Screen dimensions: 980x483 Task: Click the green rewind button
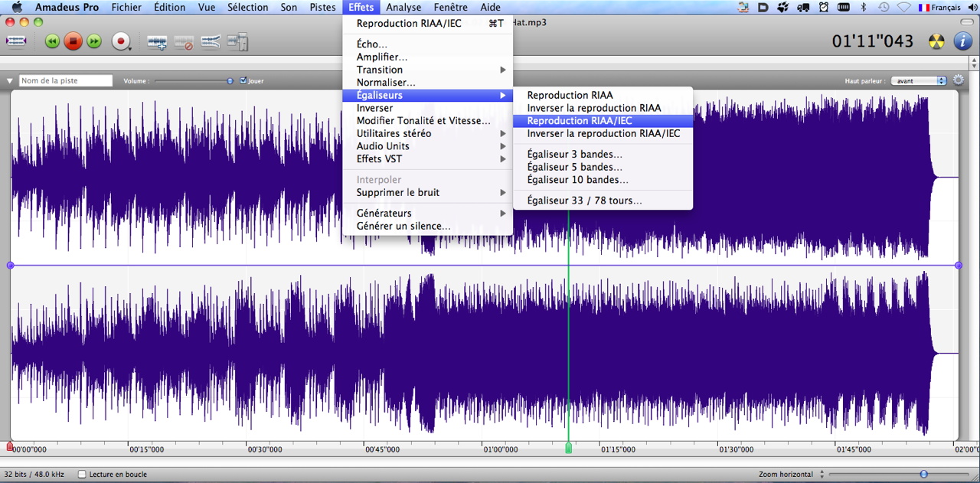(52, 41)
